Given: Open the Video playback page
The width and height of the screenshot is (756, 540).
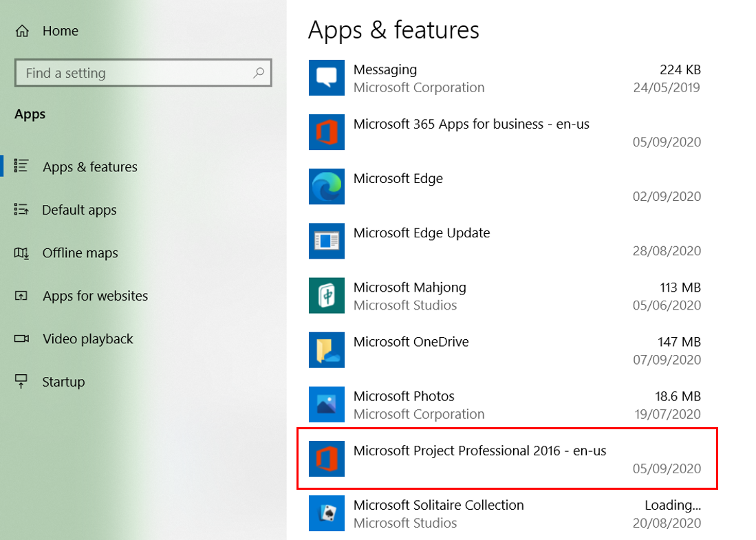Looking at the screenshot, I should click(88, 339).
